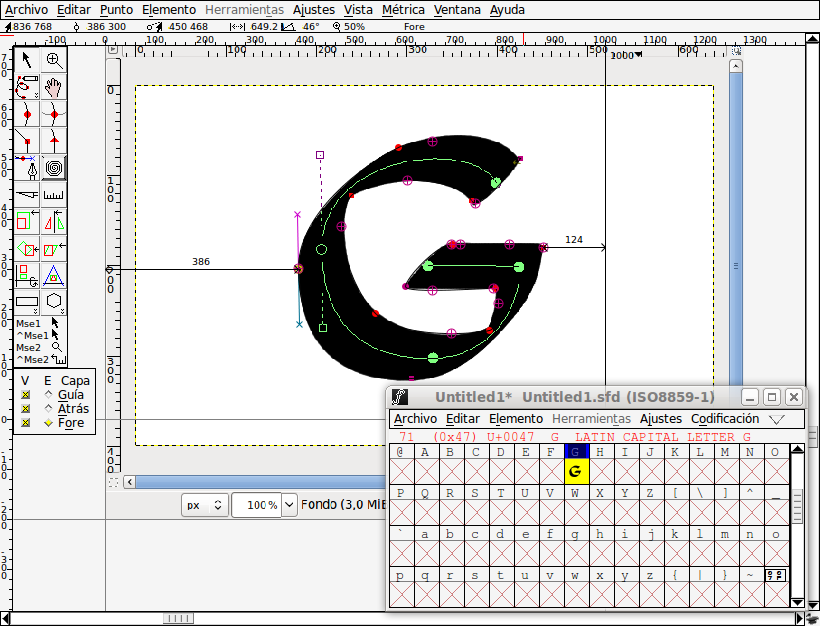820x626 pixels.
Task: Toggle the GIMP quick mask corner icon
Action: click(113, 482)
